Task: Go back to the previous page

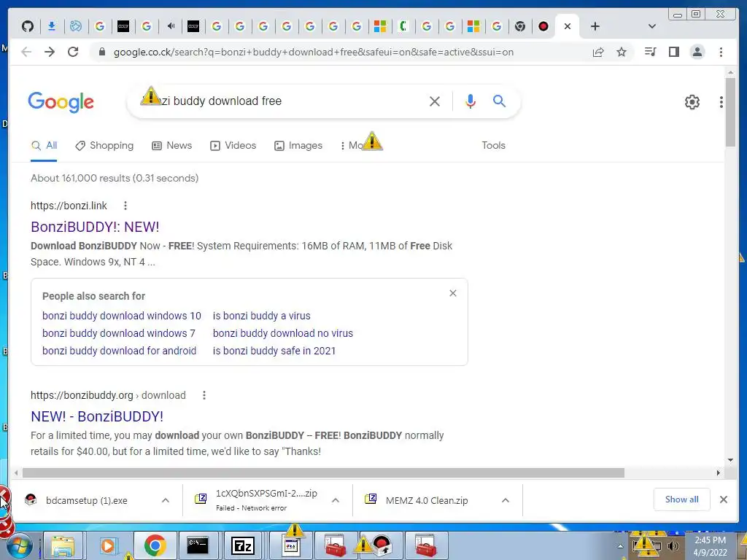Action: pyautogui.click(x=26, y=52)
